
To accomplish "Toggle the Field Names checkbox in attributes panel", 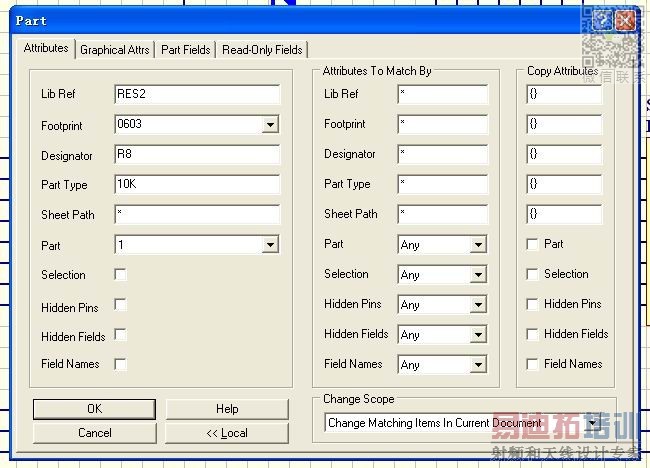I will click(120, 364).
